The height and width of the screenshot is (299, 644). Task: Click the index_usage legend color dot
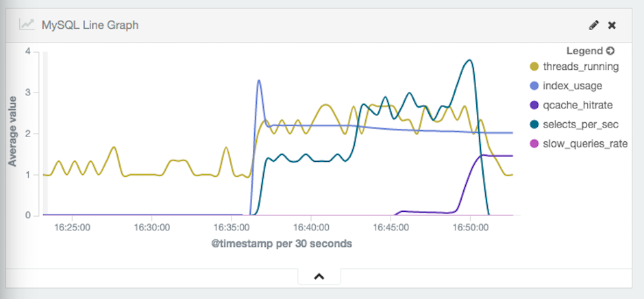pyautogui.click(x=534, y=86)
